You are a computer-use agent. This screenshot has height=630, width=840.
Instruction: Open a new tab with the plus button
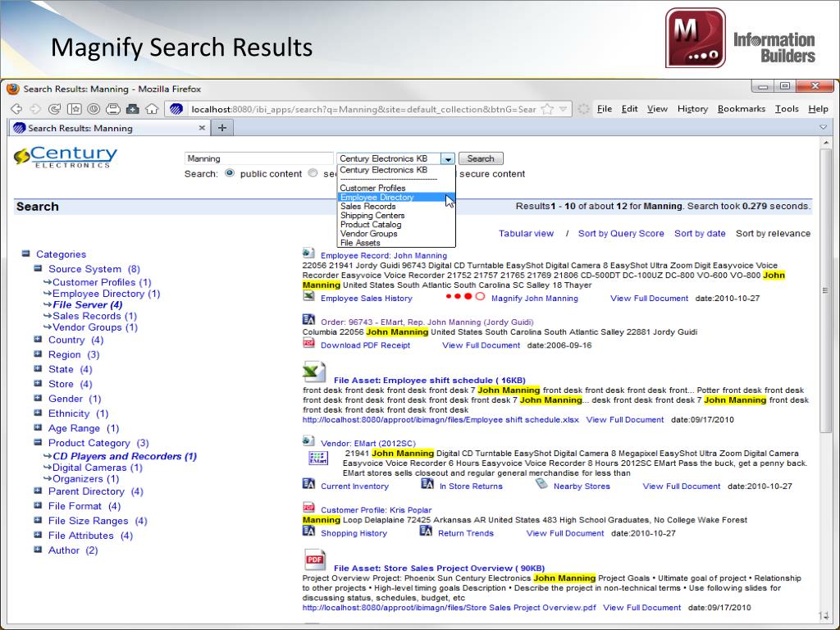coord(222,127)
